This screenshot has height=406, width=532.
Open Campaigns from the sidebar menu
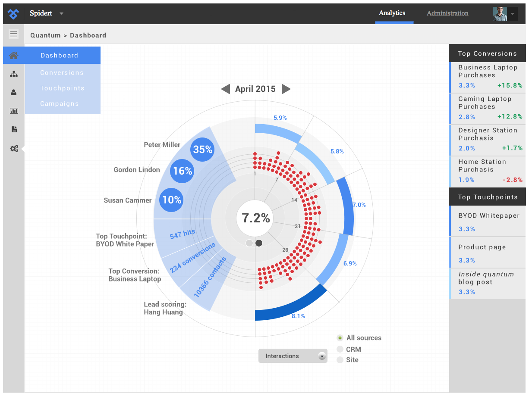click(x=60, y=103)
